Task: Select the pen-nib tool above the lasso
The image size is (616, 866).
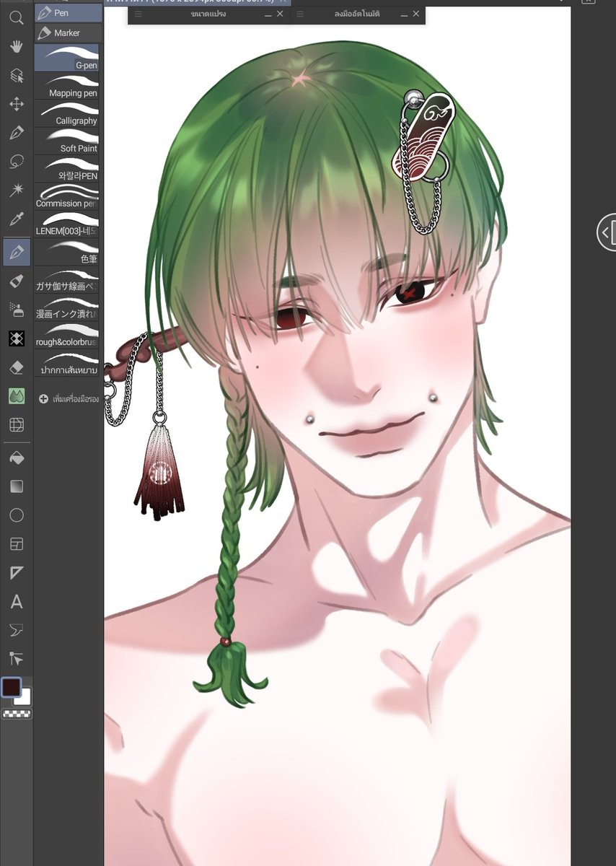Action: pos(16,134)
